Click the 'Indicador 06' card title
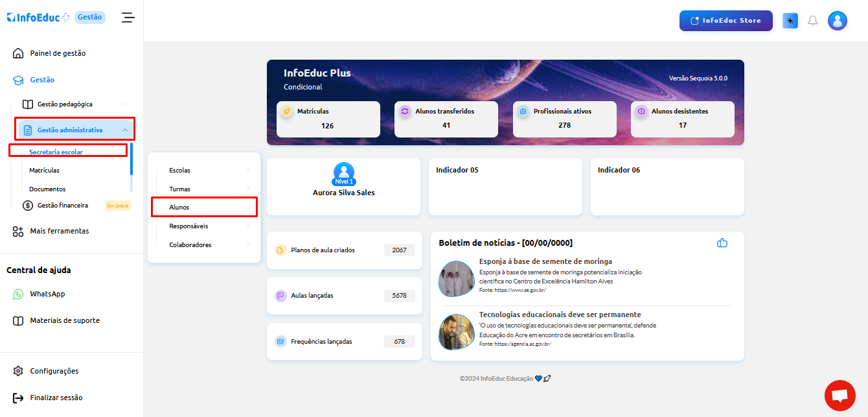Viewport: 868px width, 417px height. coord(619,170)
